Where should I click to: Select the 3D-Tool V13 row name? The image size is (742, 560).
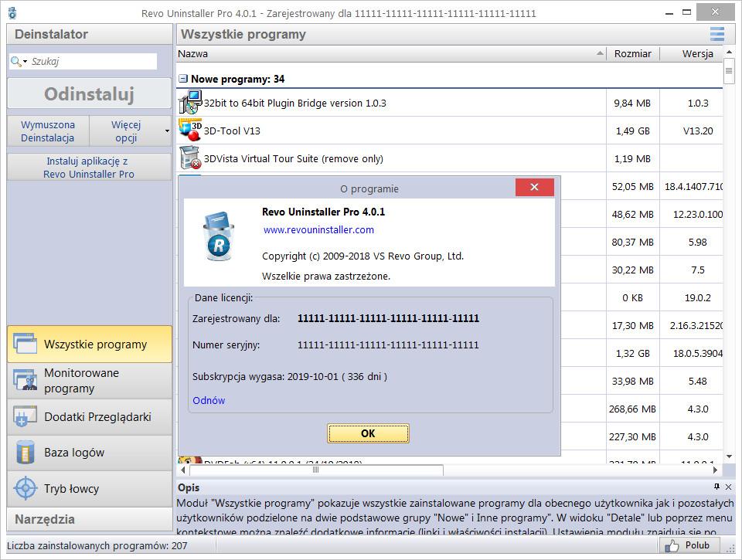coord(232,131)
